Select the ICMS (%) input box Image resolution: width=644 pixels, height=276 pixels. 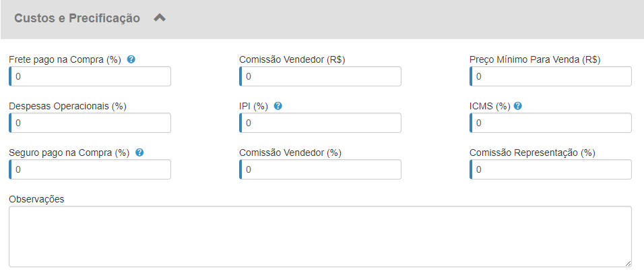coord(551,123)
